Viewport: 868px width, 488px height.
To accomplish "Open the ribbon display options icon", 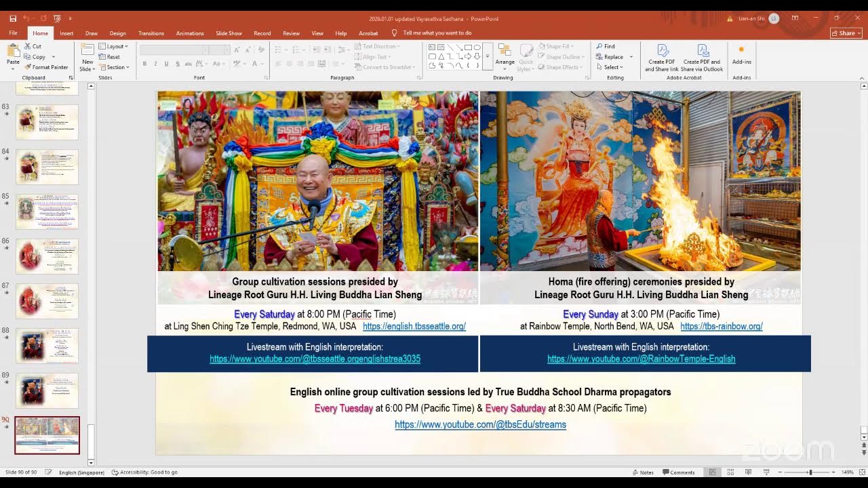I will pyautogui.click(x=794, y=18).
